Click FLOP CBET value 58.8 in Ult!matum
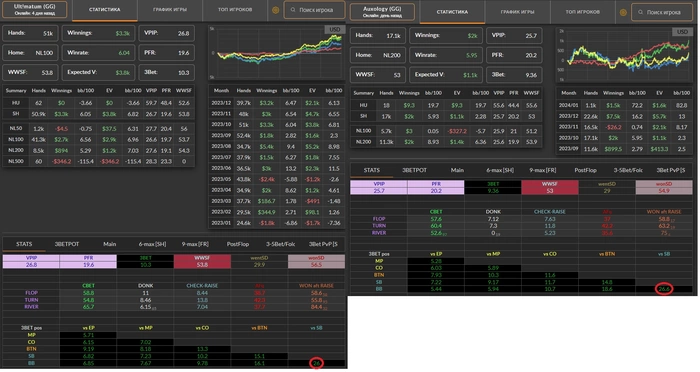This screenshot has height=372, width=700. pyautogui.click(x=88, y=293)
